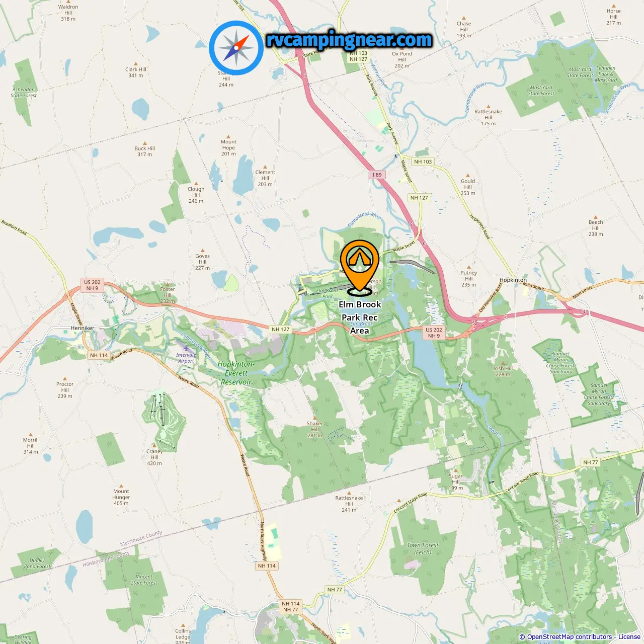Open the rvcampingnear.com site title

349,40
